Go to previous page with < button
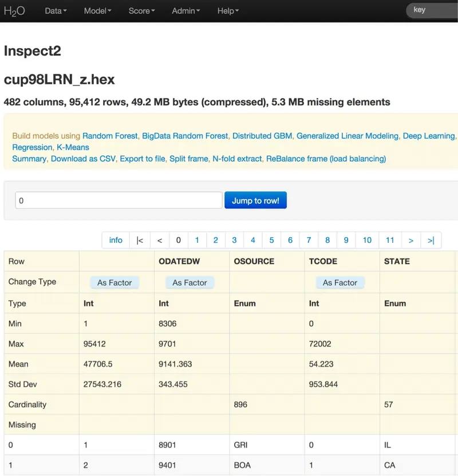The height and width of the screenshot is (476, 458). point(160,240)
